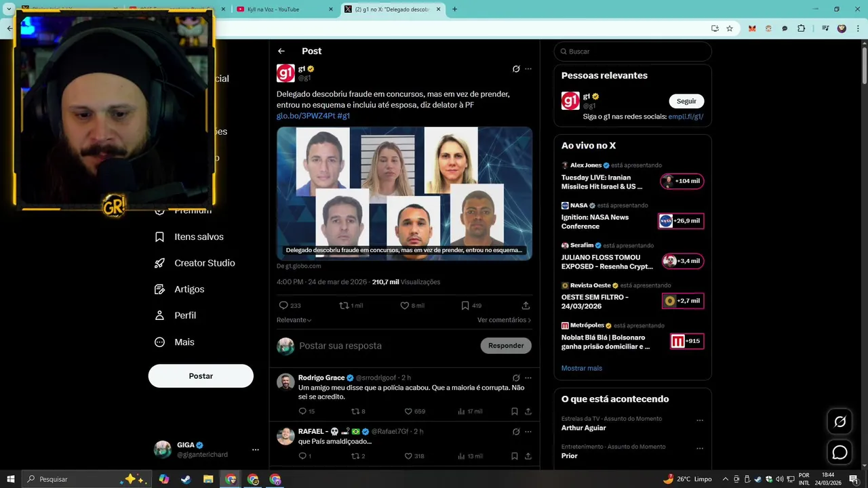Open the suspects photo card in post
The height and width of the screenshot is (488, 868).
pyautogui.click(x=404, y=193)
